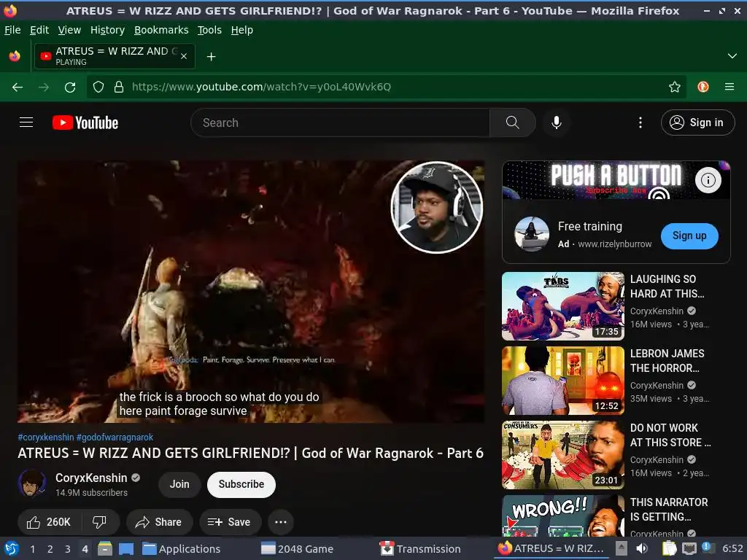Subscribe to CoryxKenshin
Image resolution: width=747 pixels, height=560 pixels.
[241, 484]
